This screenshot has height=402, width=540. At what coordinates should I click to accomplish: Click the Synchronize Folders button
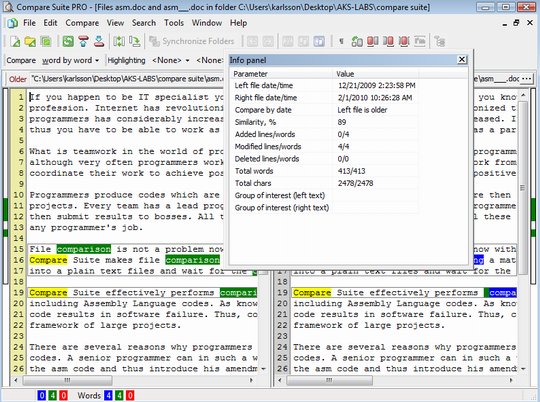point(192,41)
